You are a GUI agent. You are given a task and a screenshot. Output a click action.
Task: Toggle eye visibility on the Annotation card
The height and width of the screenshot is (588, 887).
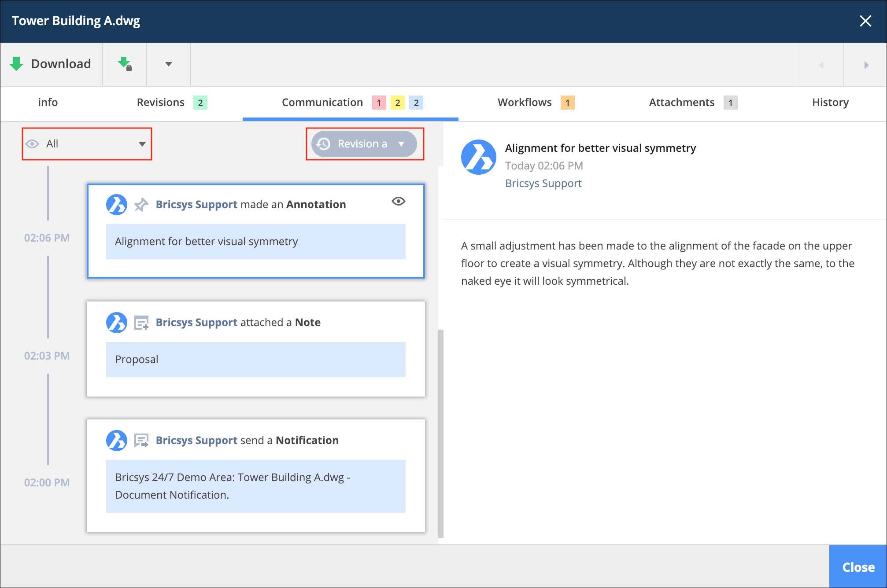click(399, 201)
